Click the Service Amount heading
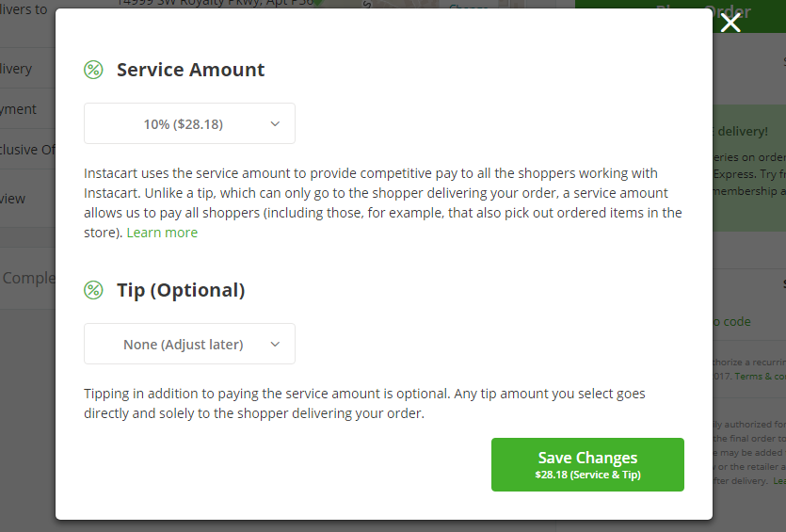The image size is (786, 532). tap(190, 70)
